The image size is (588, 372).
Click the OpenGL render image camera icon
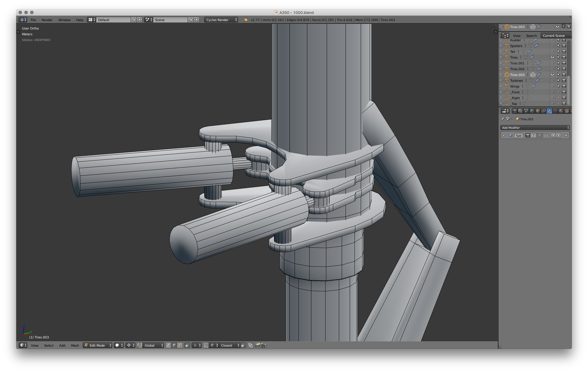pyautogui.click(x=257, y=345)
